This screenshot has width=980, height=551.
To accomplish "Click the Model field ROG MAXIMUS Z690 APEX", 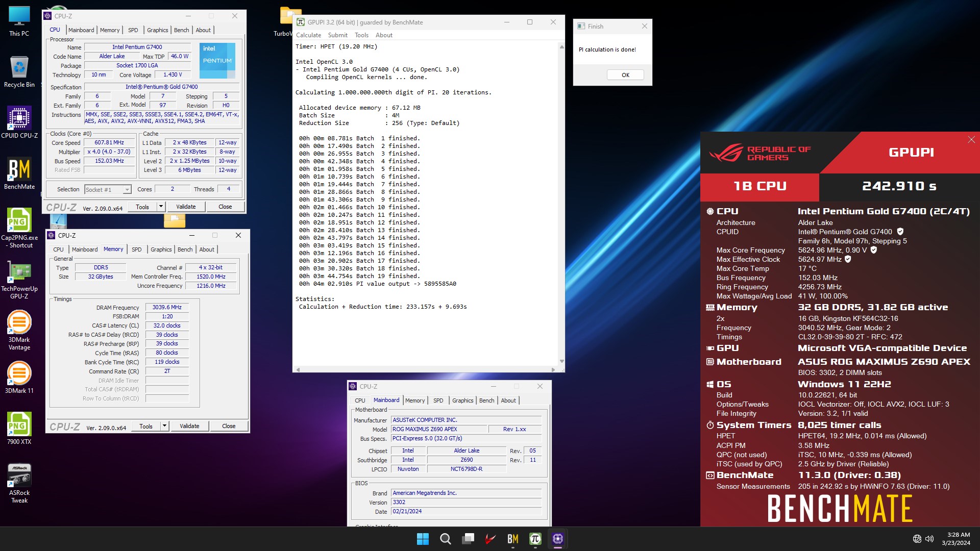I will click(x=438, y=430).
